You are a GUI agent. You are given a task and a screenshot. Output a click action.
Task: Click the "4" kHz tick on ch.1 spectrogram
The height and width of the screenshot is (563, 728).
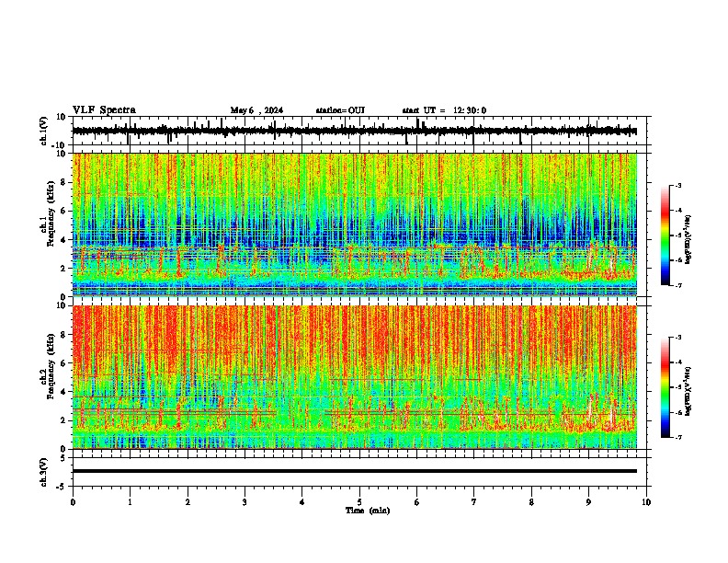pos(64,240)
